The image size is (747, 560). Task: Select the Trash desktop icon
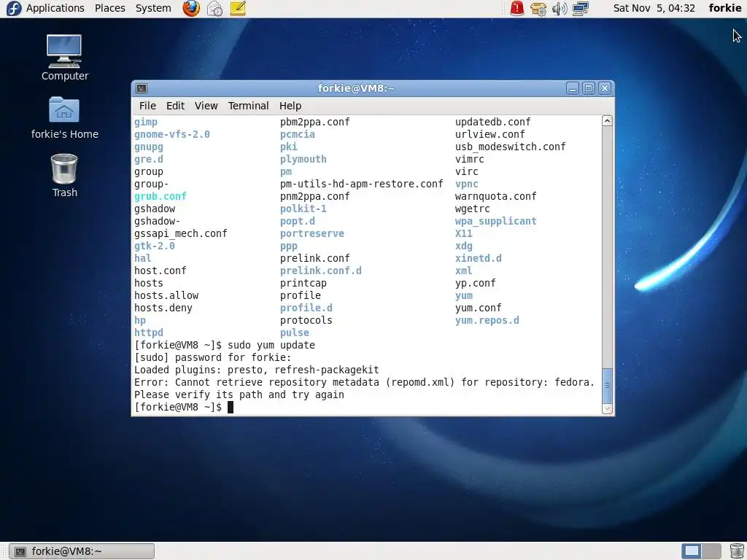(64, 176)
